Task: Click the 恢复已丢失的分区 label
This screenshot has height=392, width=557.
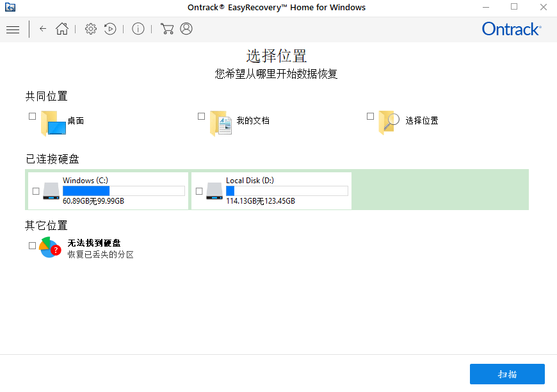Action: click(101, 252)
